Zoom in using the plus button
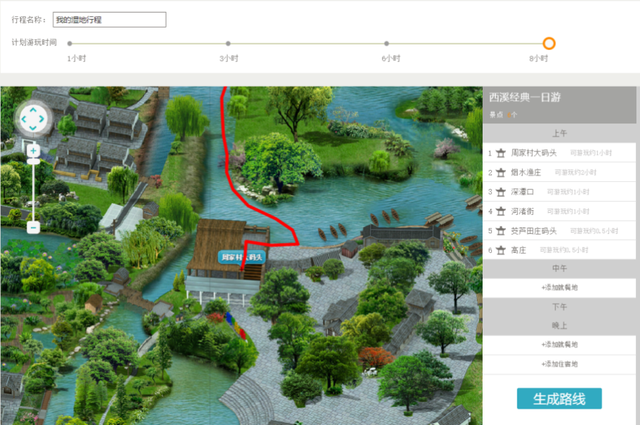 pos(33,151)
